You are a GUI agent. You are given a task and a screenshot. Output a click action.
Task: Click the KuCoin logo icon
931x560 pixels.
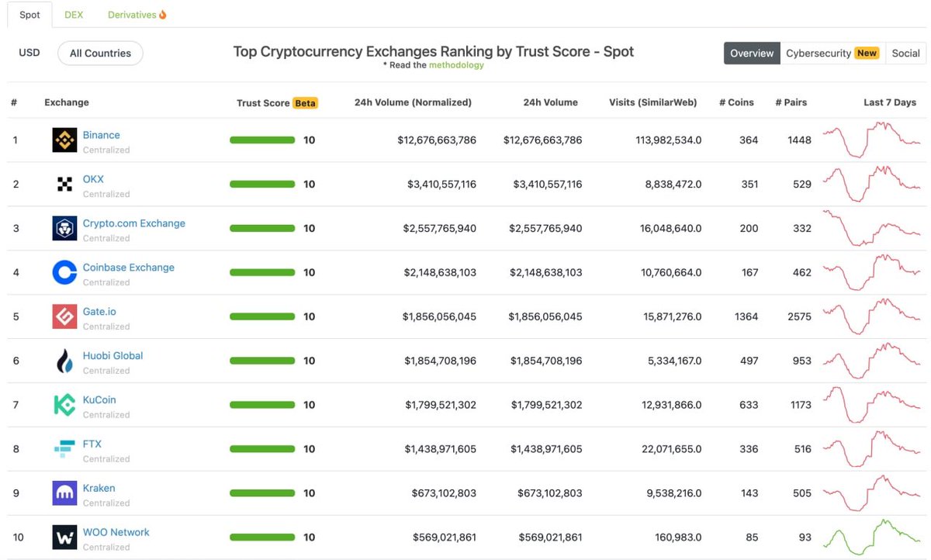point(64,406)
